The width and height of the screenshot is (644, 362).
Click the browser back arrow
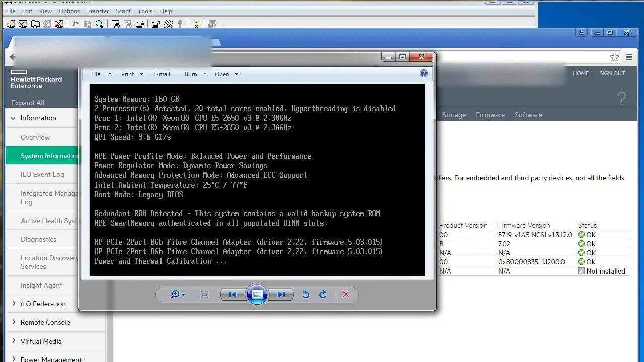click(12, 57)
